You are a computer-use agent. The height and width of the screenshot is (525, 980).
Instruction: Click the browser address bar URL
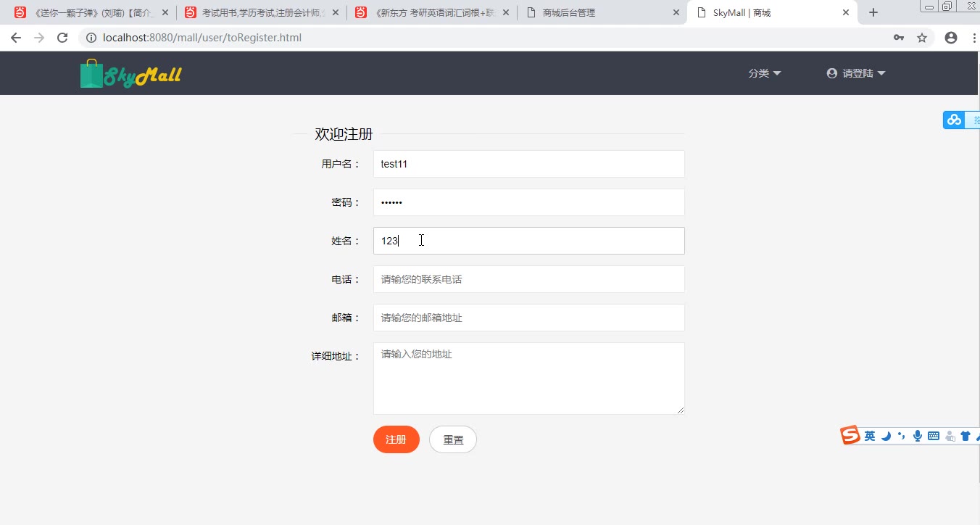(202, 38)
